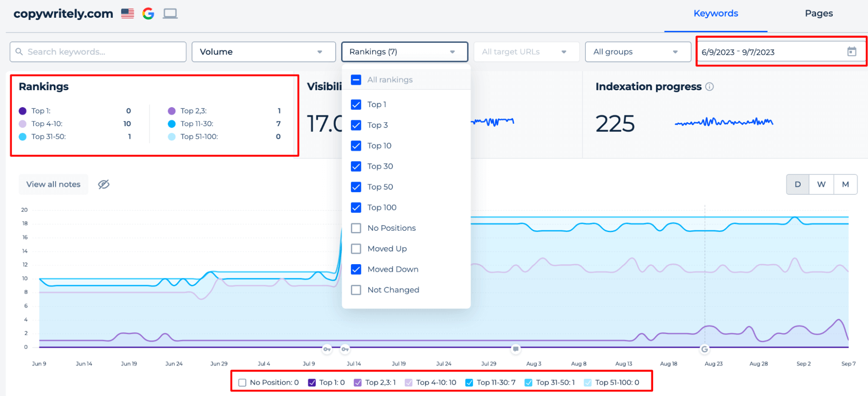Click the Top 11-30 count value 7
This screenshot has width=868, height=396.
click(x=278, y=124)
